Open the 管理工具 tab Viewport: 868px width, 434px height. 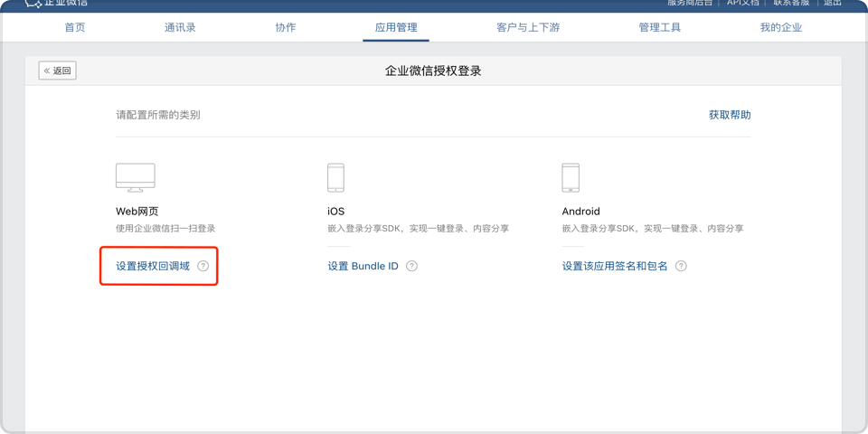pos(660,27)
